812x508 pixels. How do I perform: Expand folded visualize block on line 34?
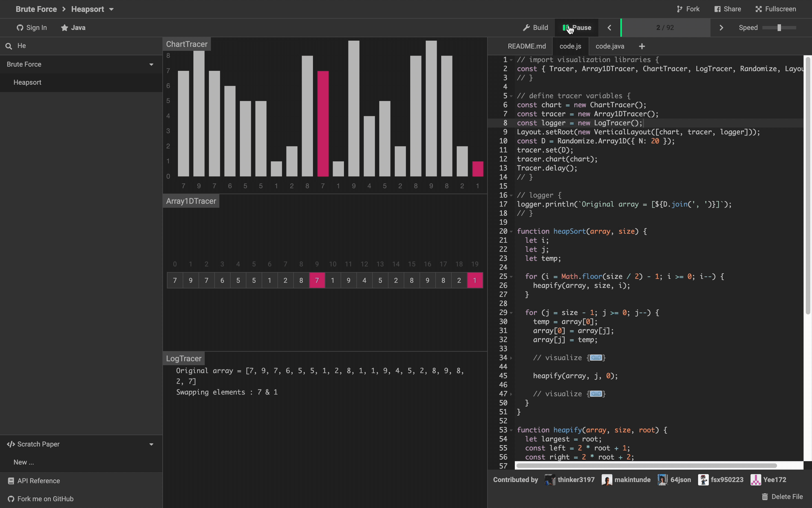tap(596, 358)
